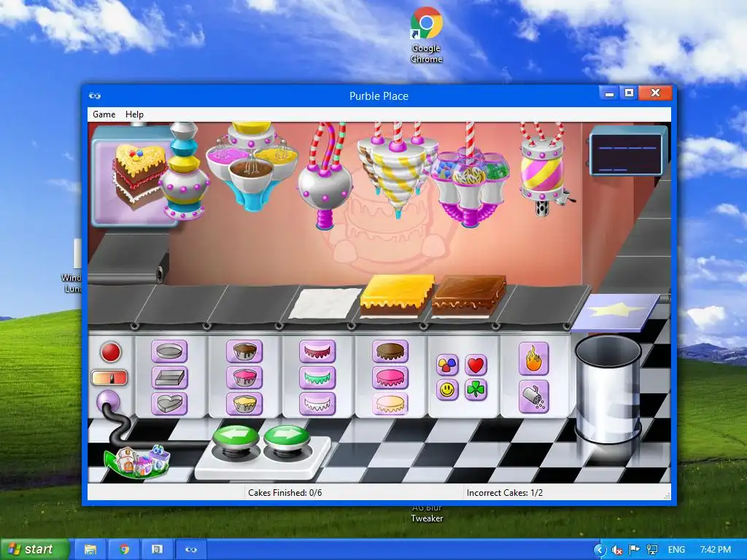The width and height of the screenshot is (747, 560).
Task: Apply the pink icing top button
Action: coord(390,378)
